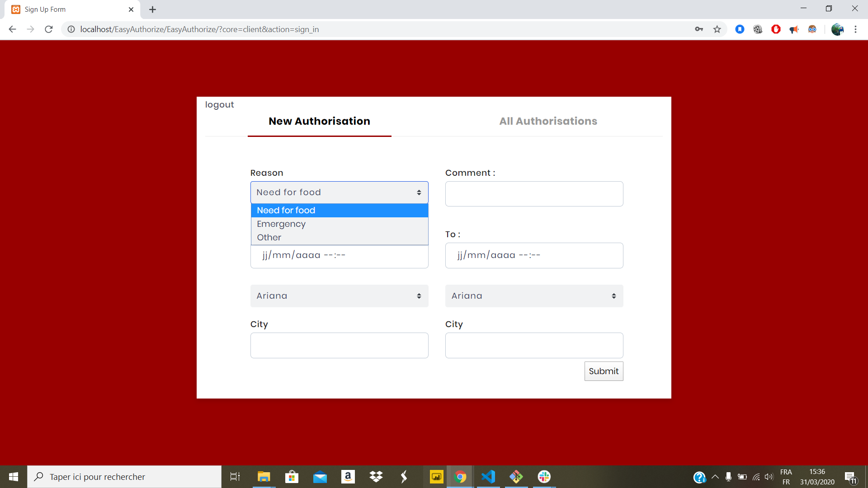This screenshot has width=868, height=488.
Task: Open Visual Studio Code from taskbar
Action: 488,477
